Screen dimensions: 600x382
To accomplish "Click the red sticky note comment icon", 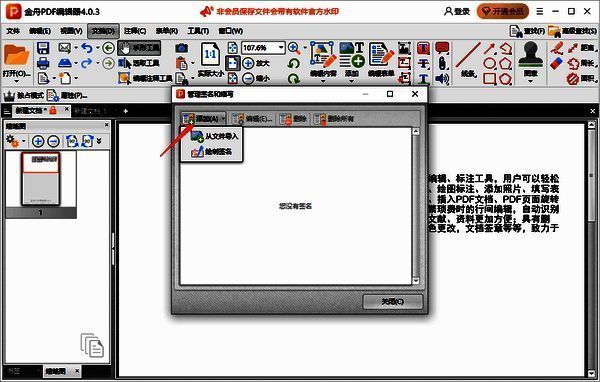I will coord(442,48).
